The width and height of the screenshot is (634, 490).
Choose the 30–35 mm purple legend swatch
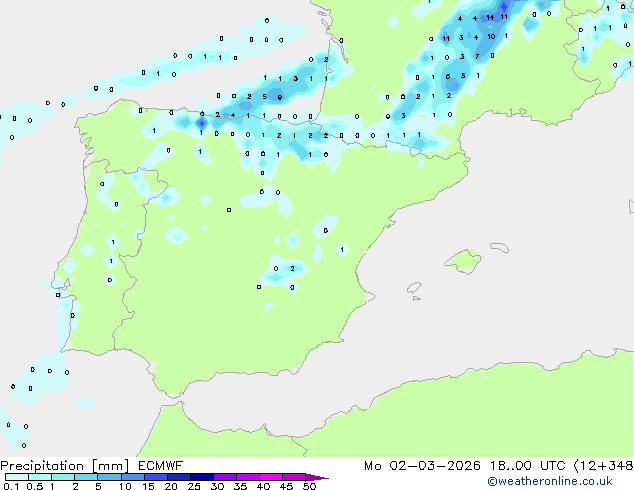click(224, 477)
